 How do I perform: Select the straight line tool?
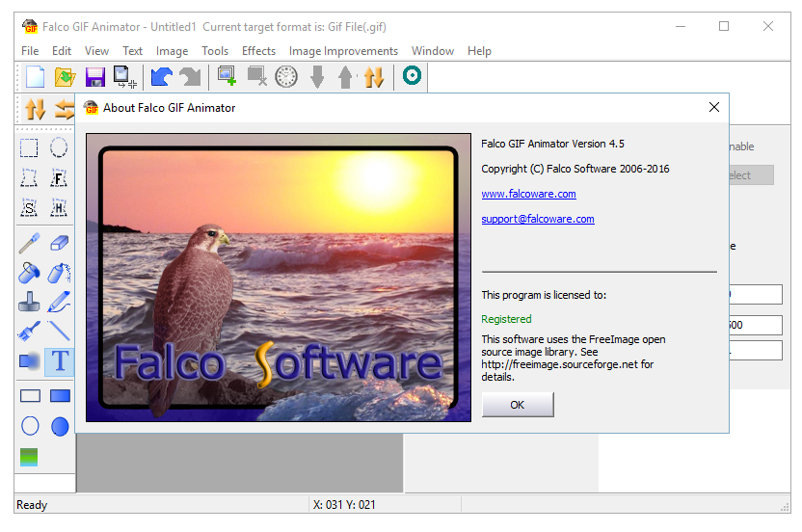(60, 331)
